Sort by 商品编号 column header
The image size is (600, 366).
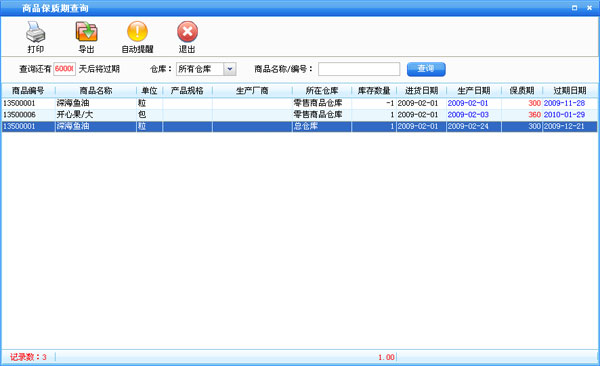[x=28, y=91]
